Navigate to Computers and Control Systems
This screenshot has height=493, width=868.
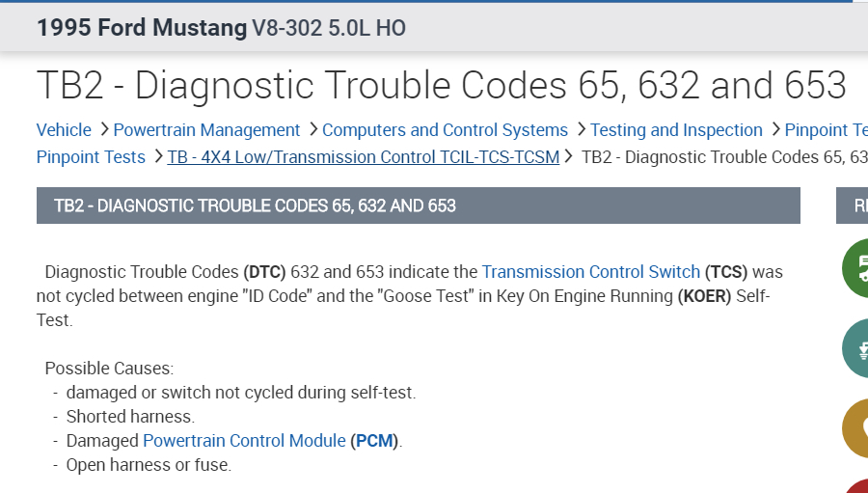point(445,130)
